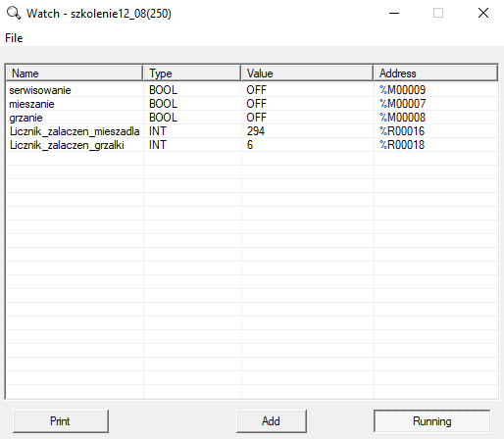
Task: Click the Watch magnifier icon in title bar
Action: pyautogui.click(x=14, y=14)
